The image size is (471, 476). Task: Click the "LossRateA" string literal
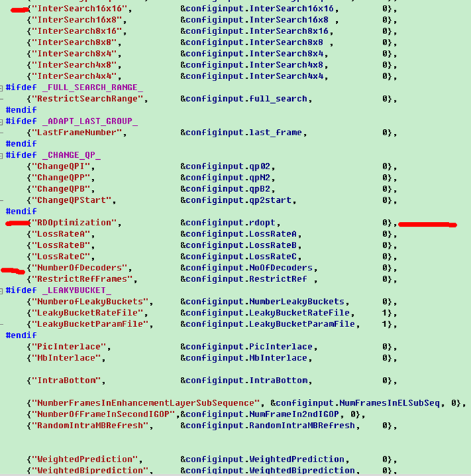pos(61,234)
